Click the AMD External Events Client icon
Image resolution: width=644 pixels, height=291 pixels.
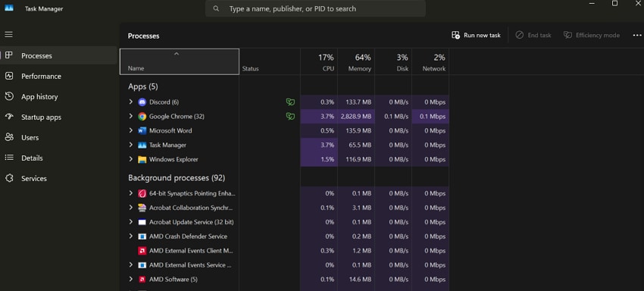click(142, 251)
